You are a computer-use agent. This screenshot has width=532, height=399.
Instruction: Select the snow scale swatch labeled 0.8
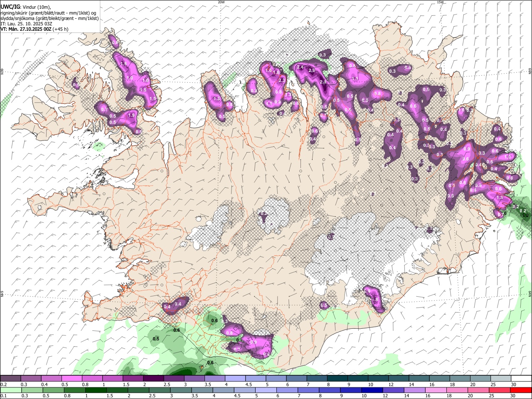(x=92, y=379)
